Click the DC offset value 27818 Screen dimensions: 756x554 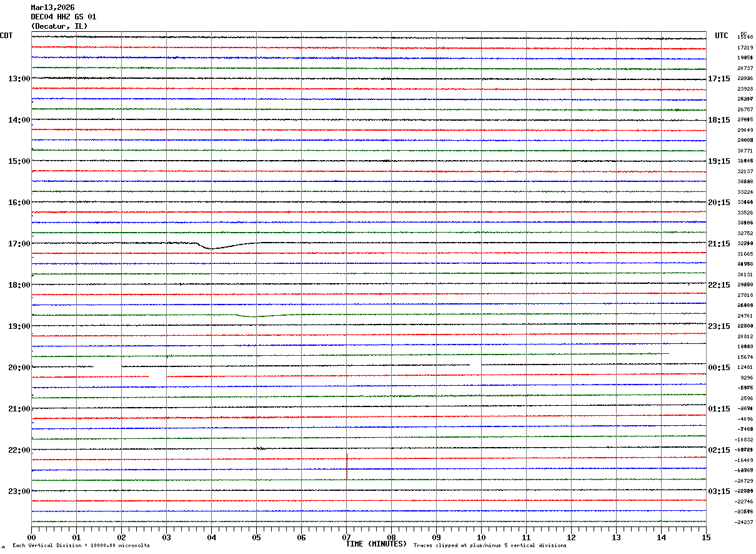745,295
